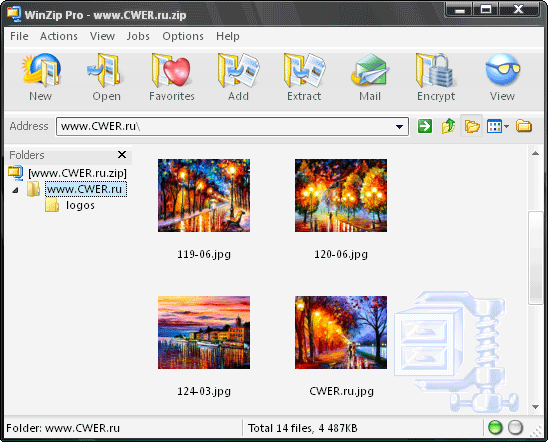The width and height of the screenshot is (548, 442).
Task: Click the Encrypt padlock icon
Action: pos(435,71)
